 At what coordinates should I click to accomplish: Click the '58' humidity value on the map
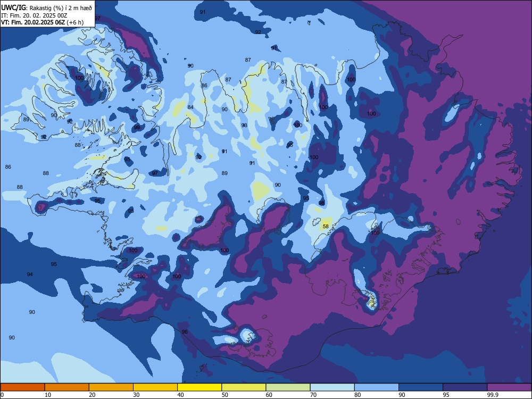[x=326, y=226]
